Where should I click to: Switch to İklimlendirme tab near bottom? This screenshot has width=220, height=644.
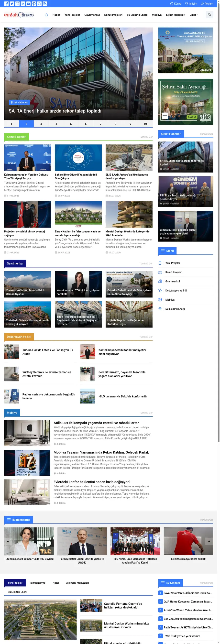click(x=37, y=583)
